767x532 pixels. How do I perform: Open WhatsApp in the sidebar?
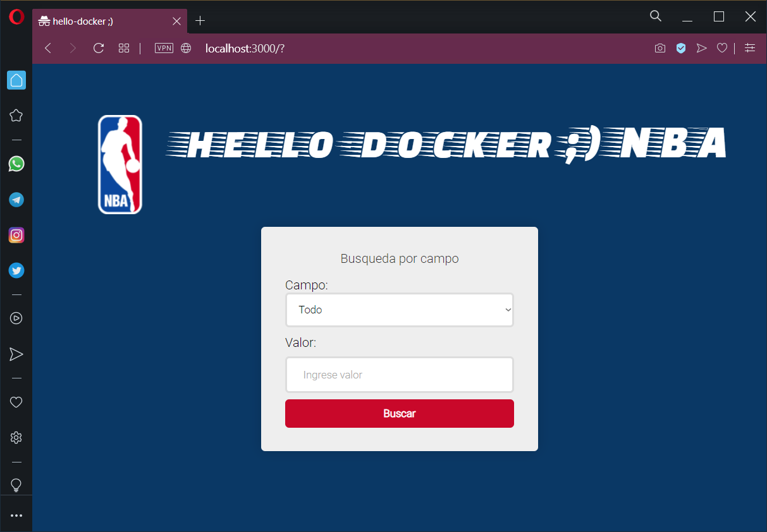tap(16, 164)
